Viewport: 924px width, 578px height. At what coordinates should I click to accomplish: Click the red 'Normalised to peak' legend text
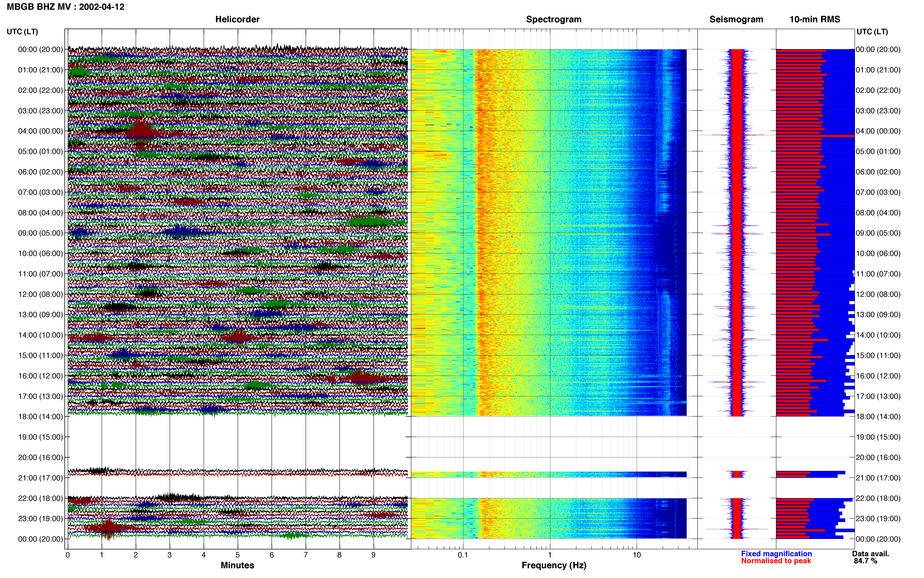[x=776, y=561]
